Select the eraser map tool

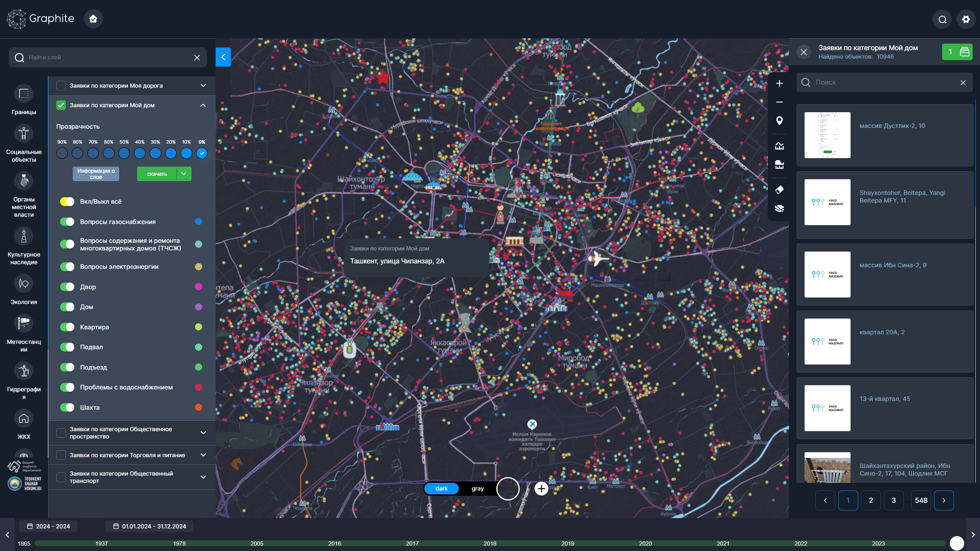pos(779,190)
